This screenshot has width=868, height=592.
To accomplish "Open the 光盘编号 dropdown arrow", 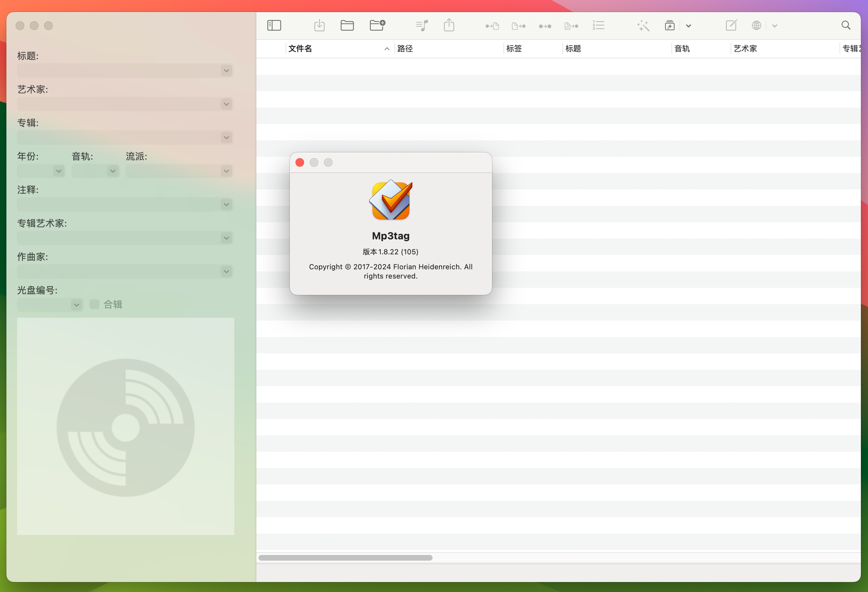I will 77,305.
